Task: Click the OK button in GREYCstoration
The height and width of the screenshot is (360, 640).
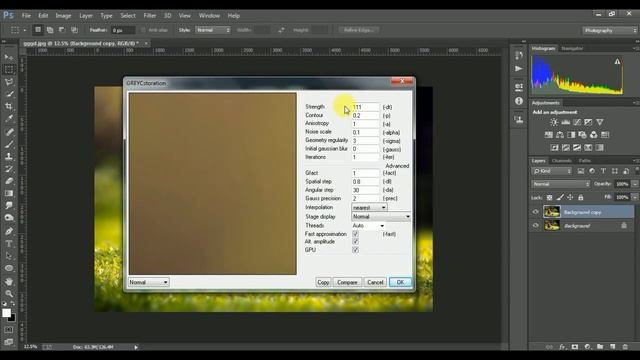Action: (x=400, y=282)
